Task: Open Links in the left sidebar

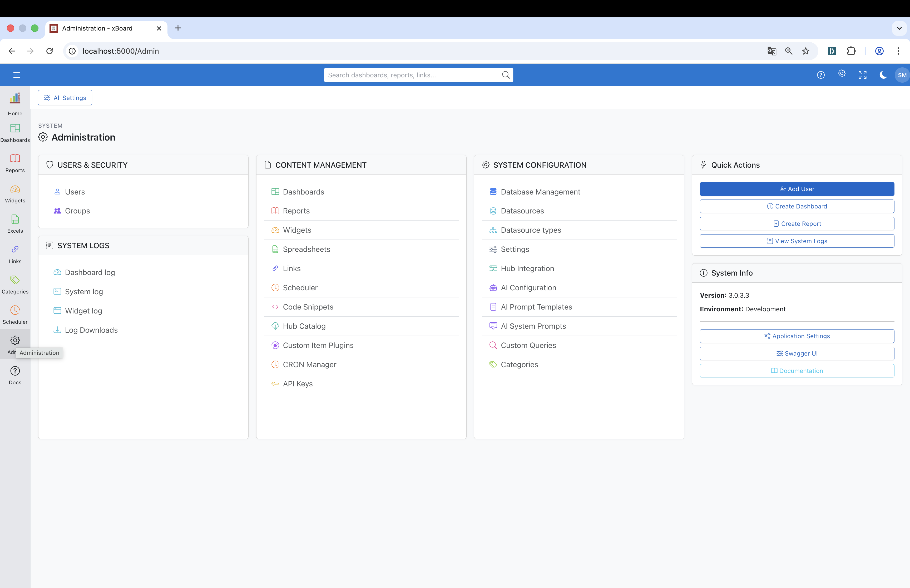Action: [x=15, y=254]
